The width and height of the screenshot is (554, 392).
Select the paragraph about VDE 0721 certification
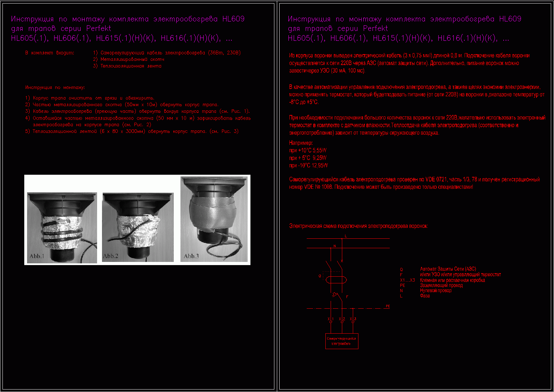click(x=414, y=183)
